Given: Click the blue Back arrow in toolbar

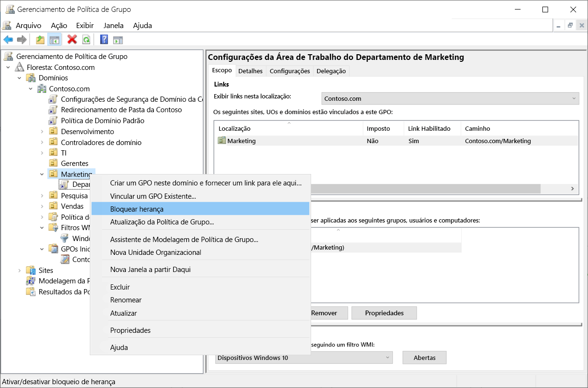Looking at the screenshot, I should [8, 39].
